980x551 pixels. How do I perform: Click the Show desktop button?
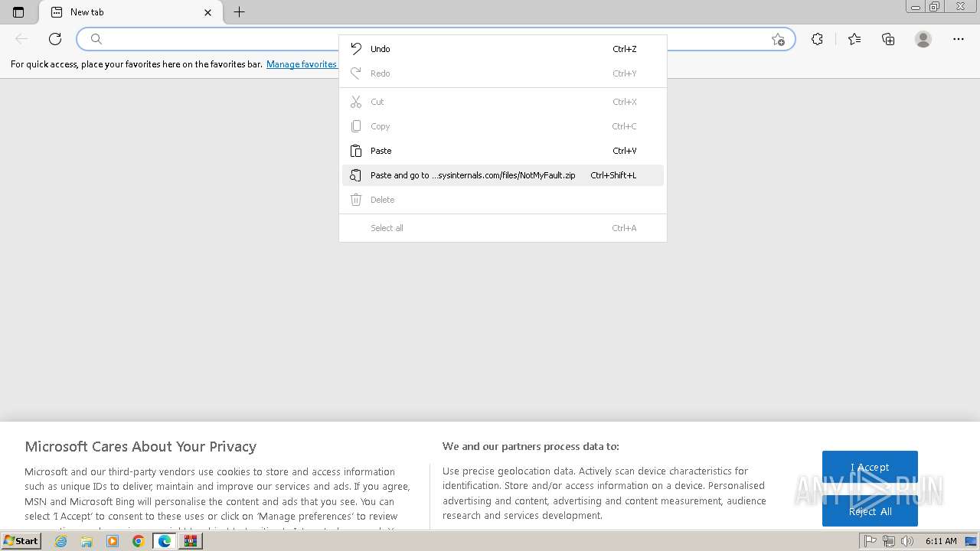(972, 541)
